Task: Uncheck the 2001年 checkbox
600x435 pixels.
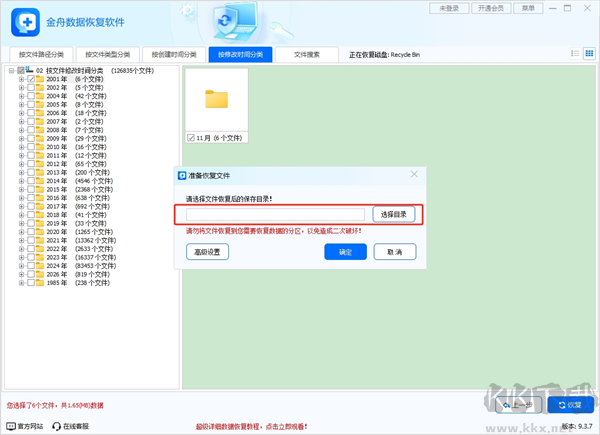Action: coord(31,79)
